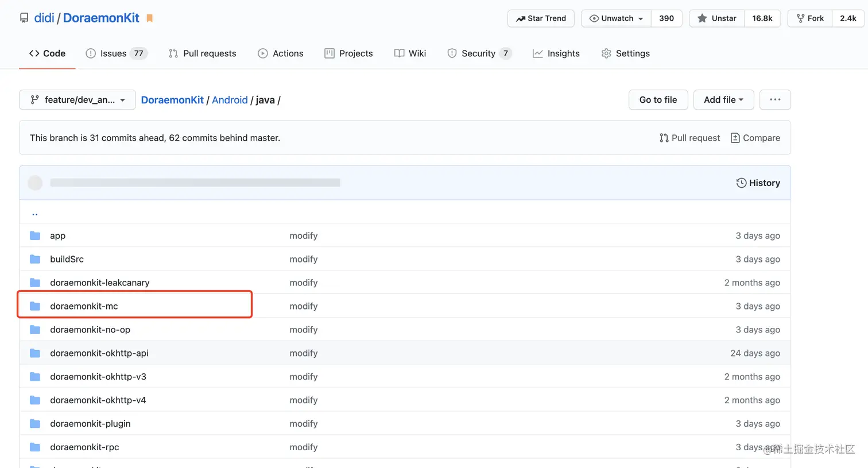Viewport: 868px width, 468px height.
Task: Click the 390 watchers count
Action: click(x=666, y=18)
